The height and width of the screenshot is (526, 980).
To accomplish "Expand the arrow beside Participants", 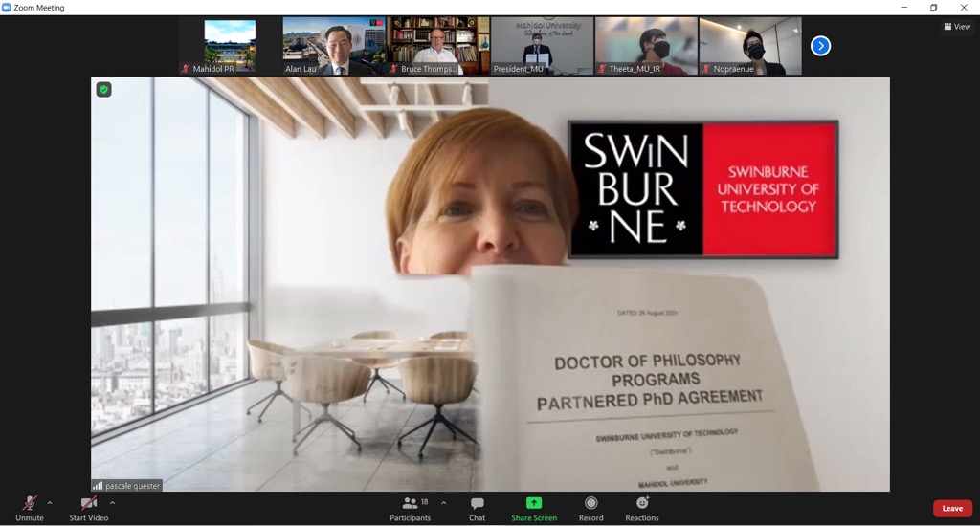I will (x=444, y=503).
